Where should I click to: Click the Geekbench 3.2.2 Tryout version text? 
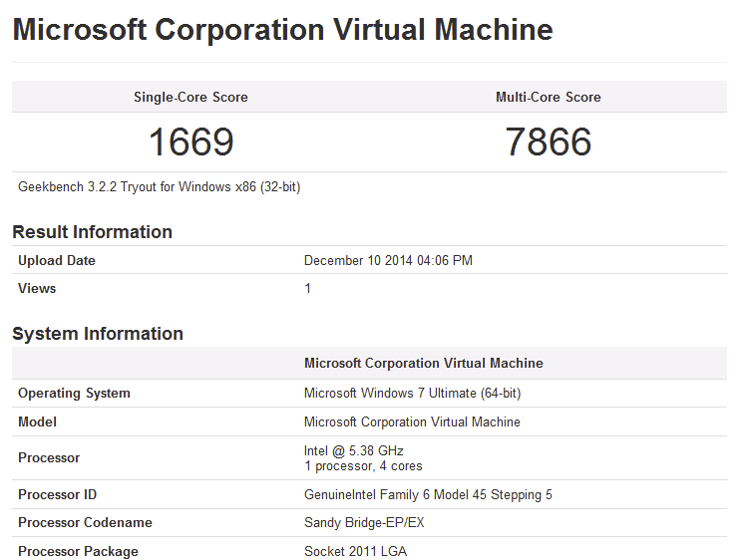[x=159, y=187]
